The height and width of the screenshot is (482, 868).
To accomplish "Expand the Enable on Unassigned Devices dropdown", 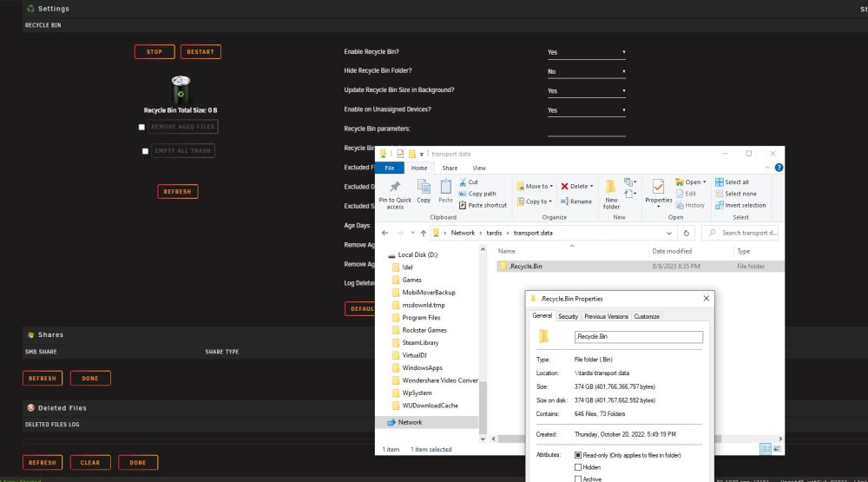I will click(586, 110).
